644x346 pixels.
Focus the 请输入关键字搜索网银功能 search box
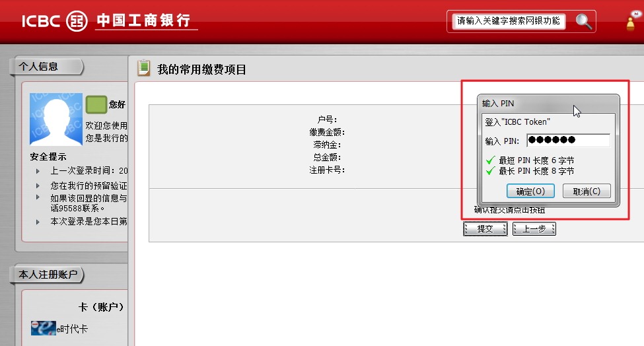click(509, 21)
